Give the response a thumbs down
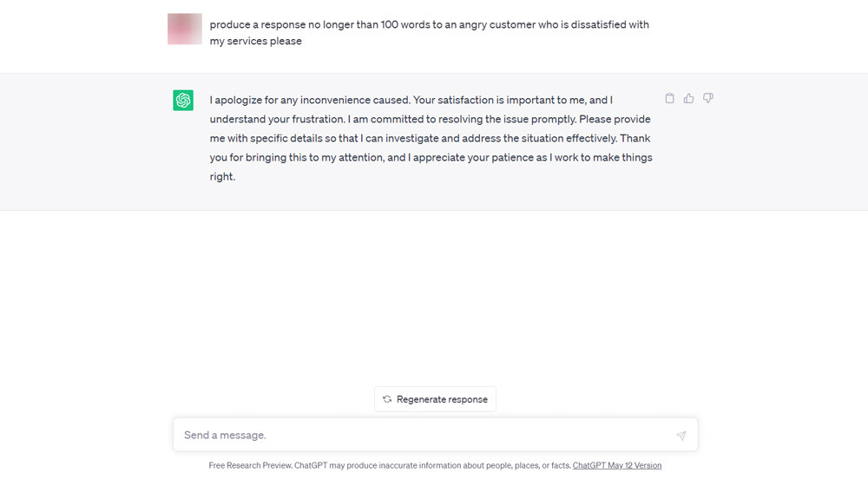Image resolution: width=868 pixels, height=486 pixels. (x=708, y=99)
